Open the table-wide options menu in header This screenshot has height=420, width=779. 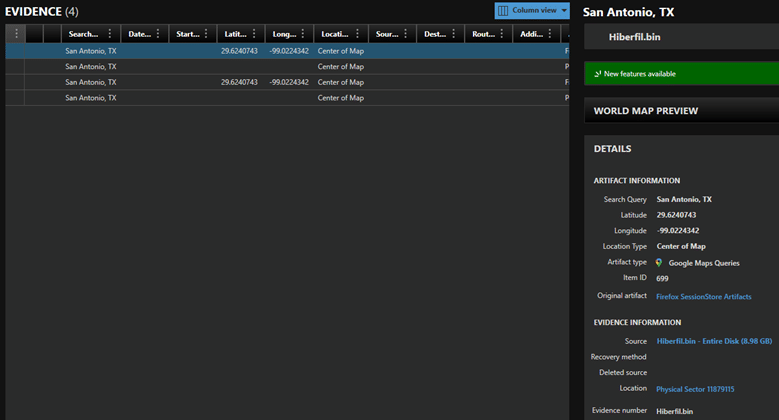coord(16,34)
